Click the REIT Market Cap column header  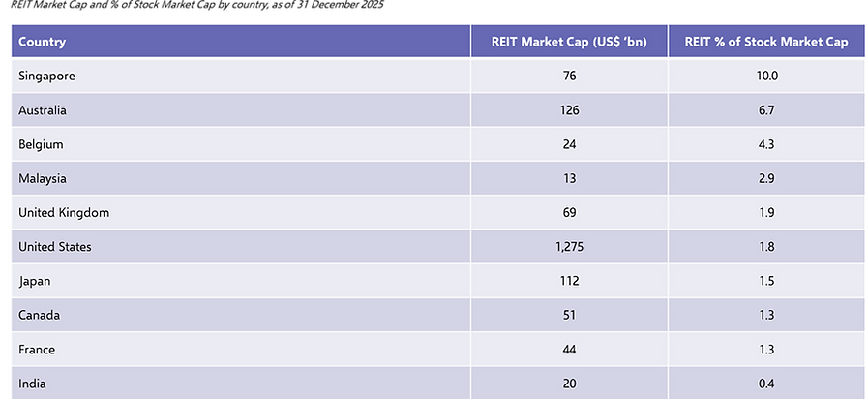tap(569, 41)
